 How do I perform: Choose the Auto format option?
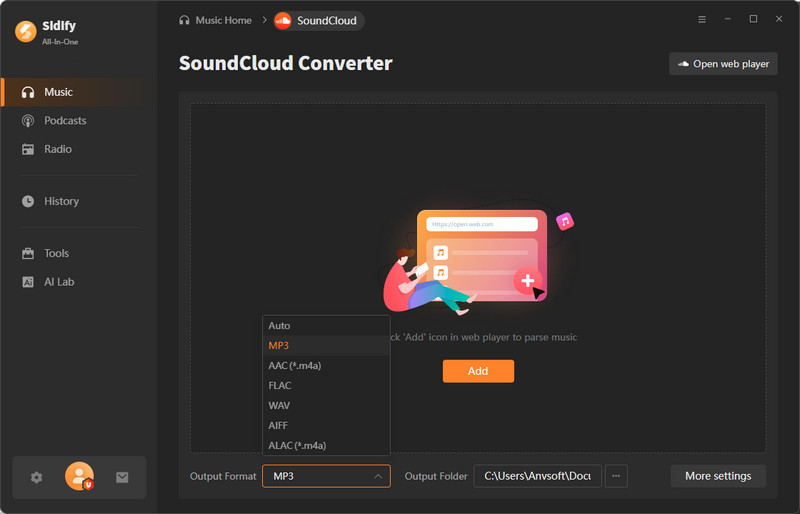point(279,326)
